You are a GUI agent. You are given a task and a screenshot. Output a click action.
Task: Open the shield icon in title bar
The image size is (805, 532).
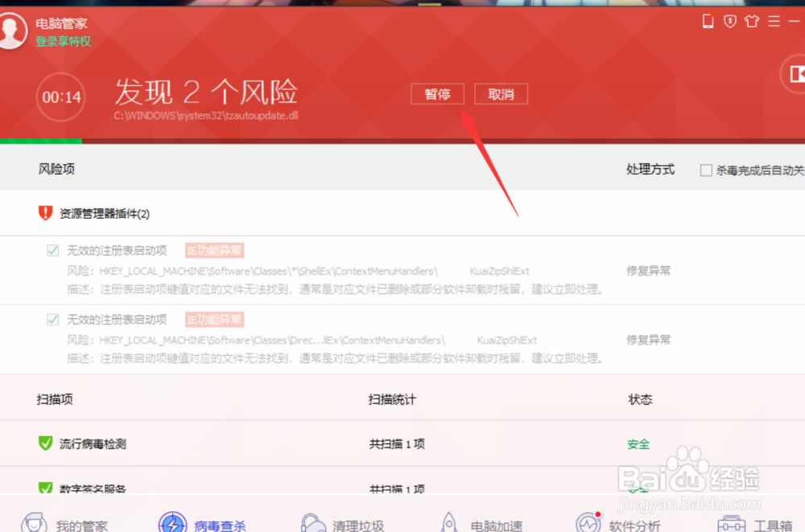(x=729, y=21)
